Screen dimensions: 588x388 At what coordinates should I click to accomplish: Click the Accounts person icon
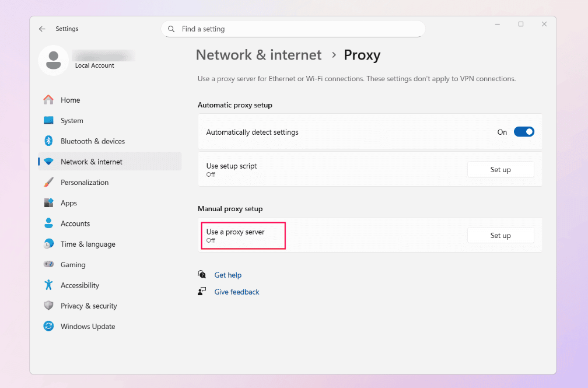click(x=49, y=223)
